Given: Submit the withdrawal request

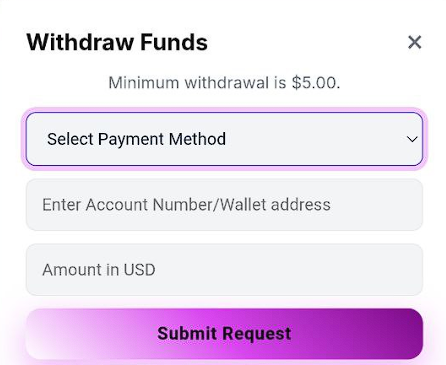Looking at the screenshot, I should [224, 334].
